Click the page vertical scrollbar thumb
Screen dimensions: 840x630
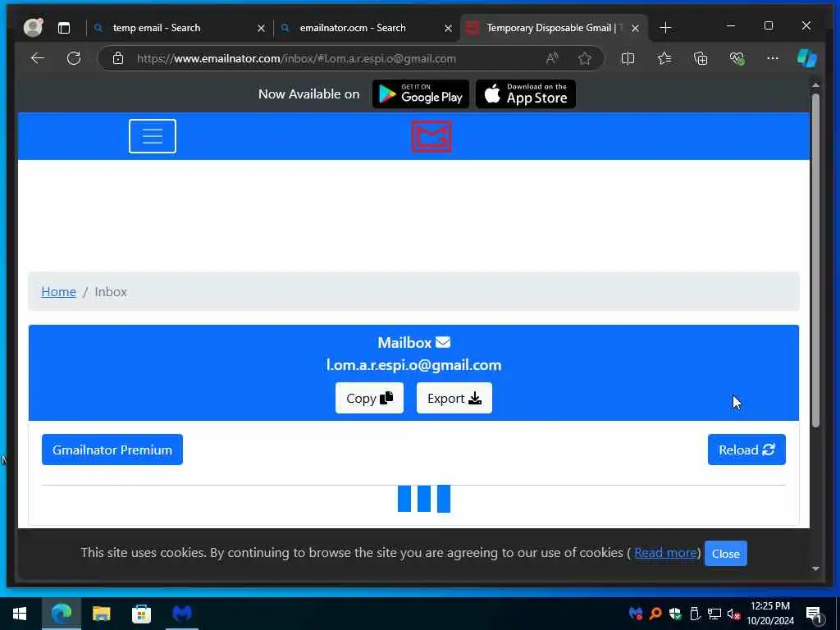pos(815,260)
